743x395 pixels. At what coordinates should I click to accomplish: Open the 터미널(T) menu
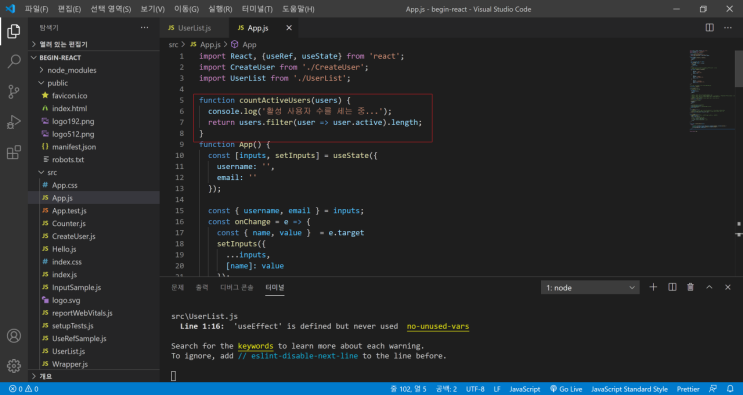257,9
